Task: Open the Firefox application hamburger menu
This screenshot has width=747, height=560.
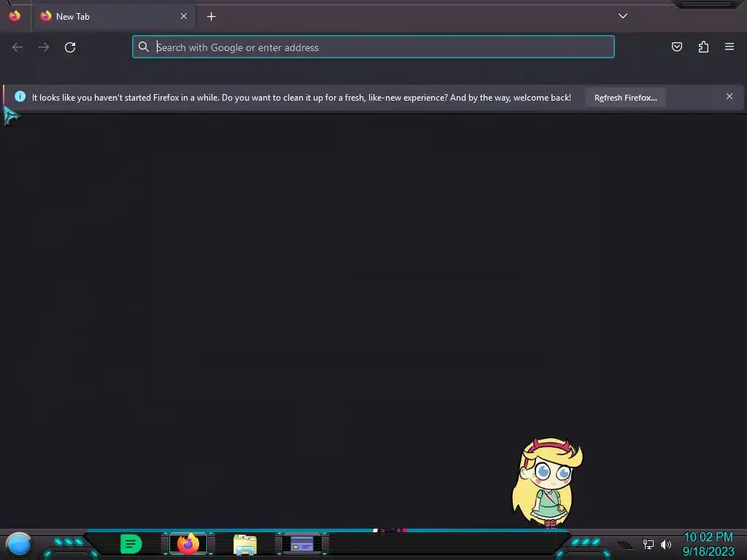Action: [729, 47]
